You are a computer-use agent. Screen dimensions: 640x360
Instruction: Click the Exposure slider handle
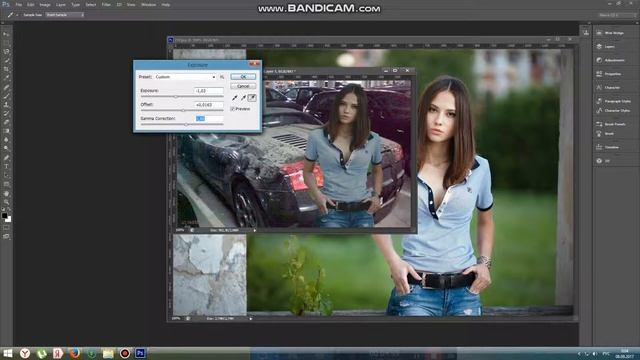click(x=176, y=97)
